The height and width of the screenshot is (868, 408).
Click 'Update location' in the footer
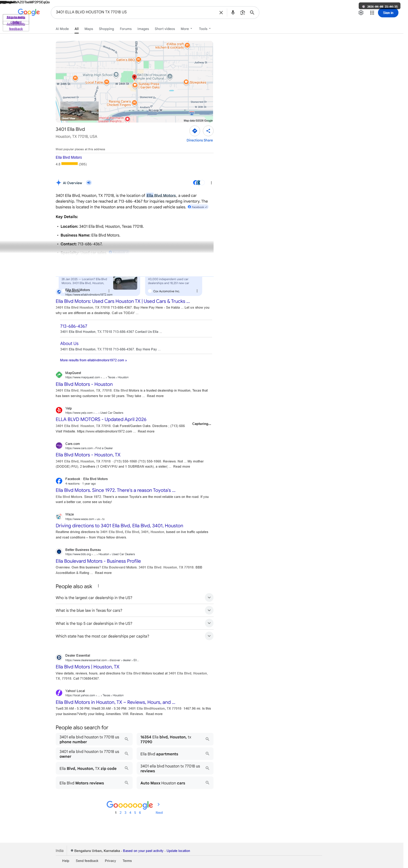[178, 850]
